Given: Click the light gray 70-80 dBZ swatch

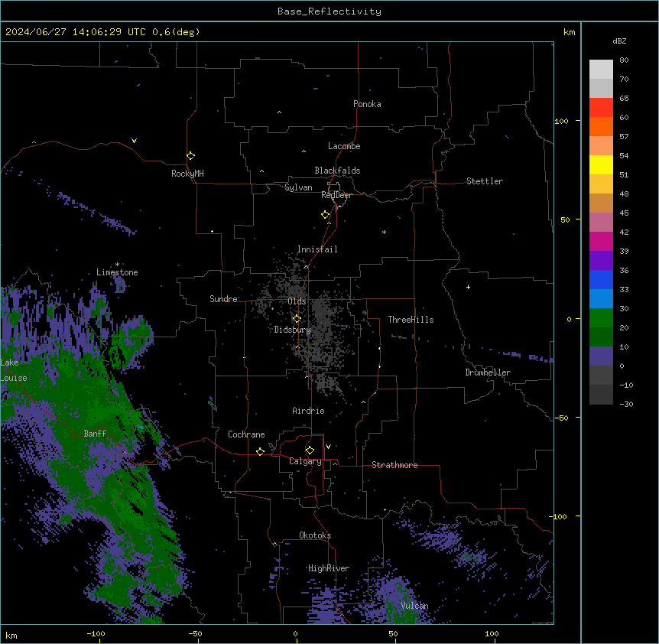Looking at the screenshot, I should 601,69.
